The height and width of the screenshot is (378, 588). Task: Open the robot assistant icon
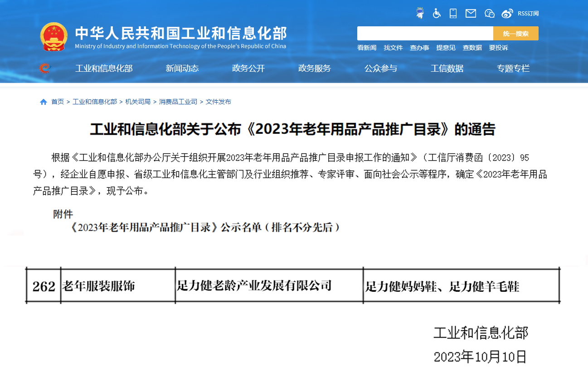pos(420,13)
